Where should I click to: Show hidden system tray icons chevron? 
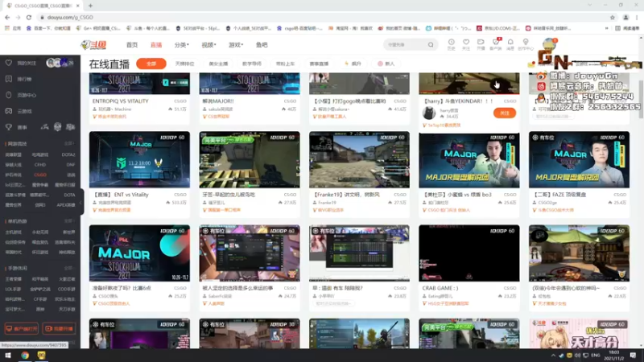pyautogui.click(x=553, y=356)
